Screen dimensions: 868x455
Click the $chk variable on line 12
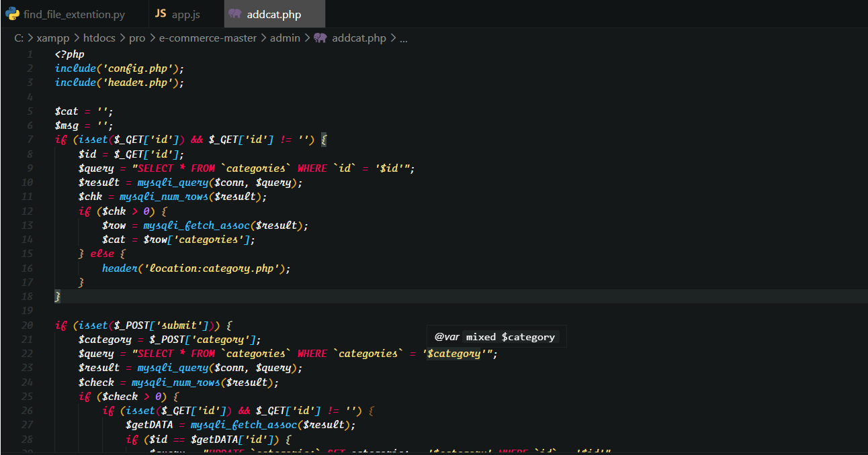point(114,211)
